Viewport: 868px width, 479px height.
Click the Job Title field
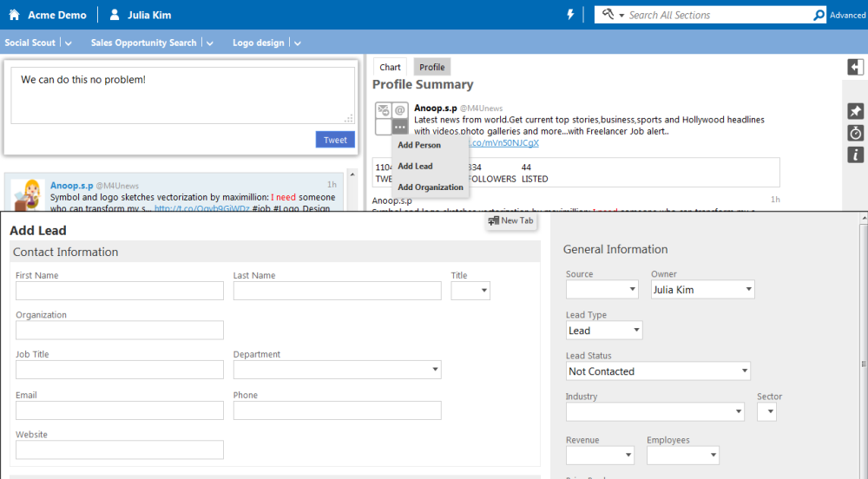tap(120, 370)
